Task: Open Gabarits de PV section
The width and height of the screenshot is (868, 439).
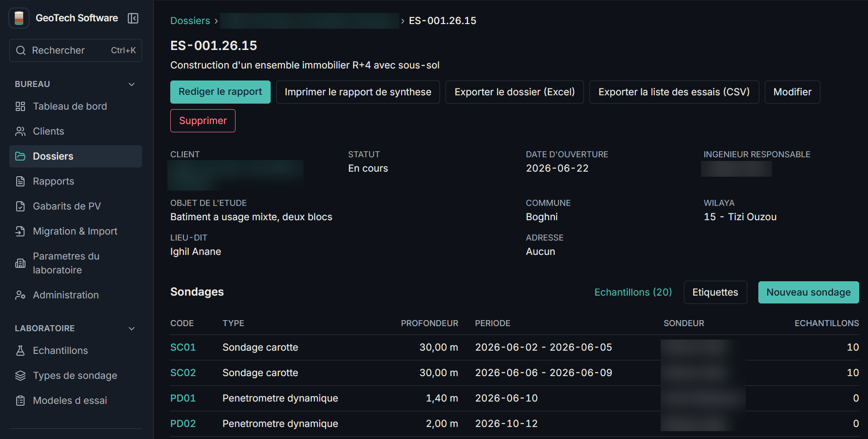Action: 75,206
